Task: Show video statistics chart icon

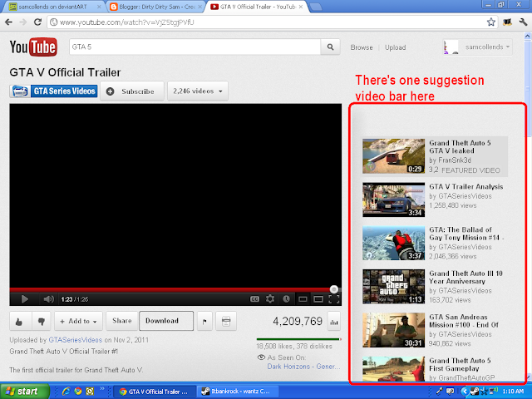Action: (x=334, y=321)
